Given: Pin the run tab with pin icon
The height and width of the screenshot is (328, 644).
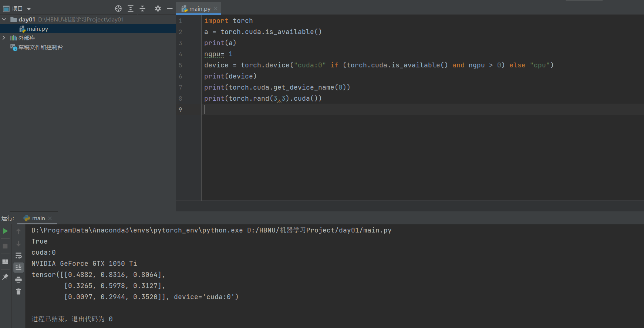Looking at the screenshot, I should (x=5, y=277).
